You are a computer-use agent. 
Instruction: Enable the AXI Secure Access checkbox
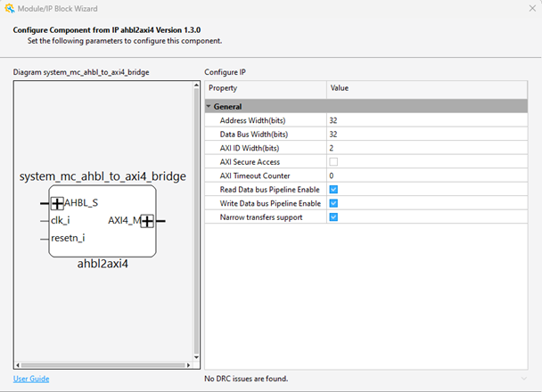click(x=333, y=161)
